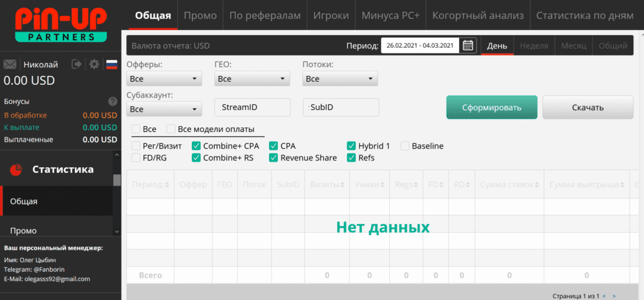644x300 pixels.
Task: Enable the Baseline checkbox
Action: click(x=405, y=146)
